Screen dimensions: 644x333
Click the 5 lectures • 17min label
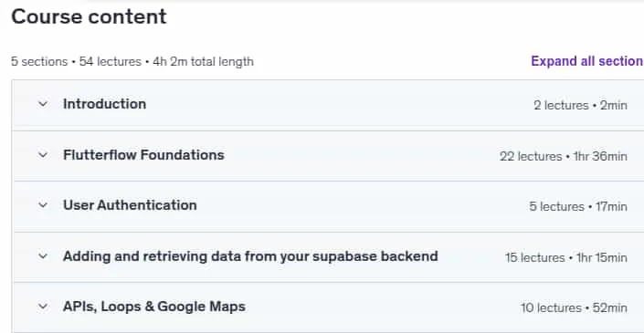(578, 206)
